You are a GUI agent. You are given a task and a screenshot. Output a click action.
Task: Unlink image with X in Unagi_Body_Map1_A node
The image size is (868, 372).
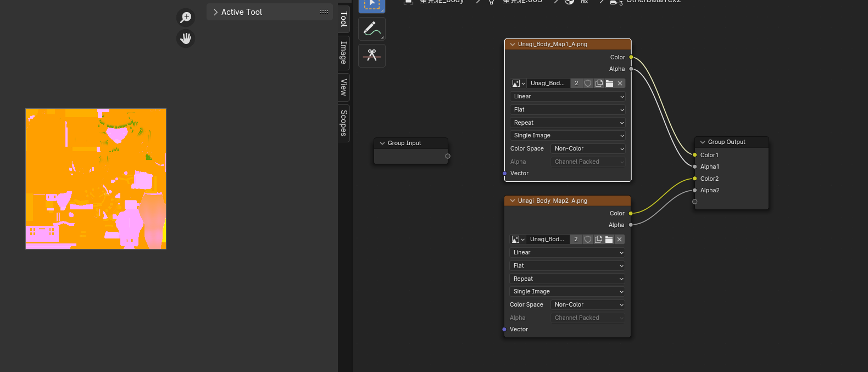(x=620, y=84)
